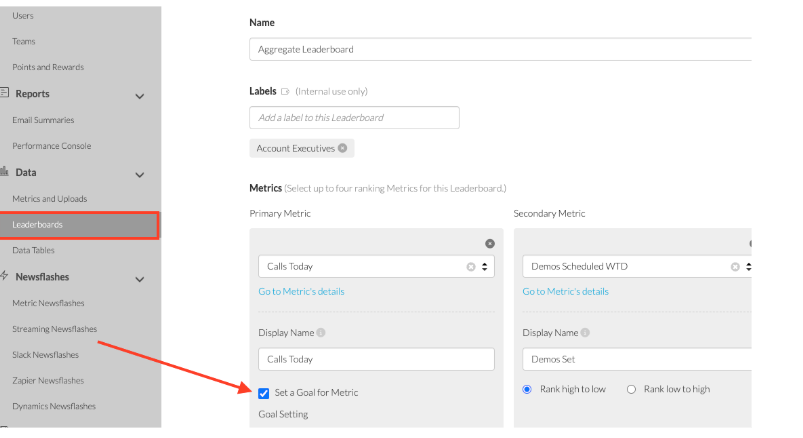This screenshot has width=803, height=438.
Task: Open Users in the sidebar
Action: click(23, 16)
